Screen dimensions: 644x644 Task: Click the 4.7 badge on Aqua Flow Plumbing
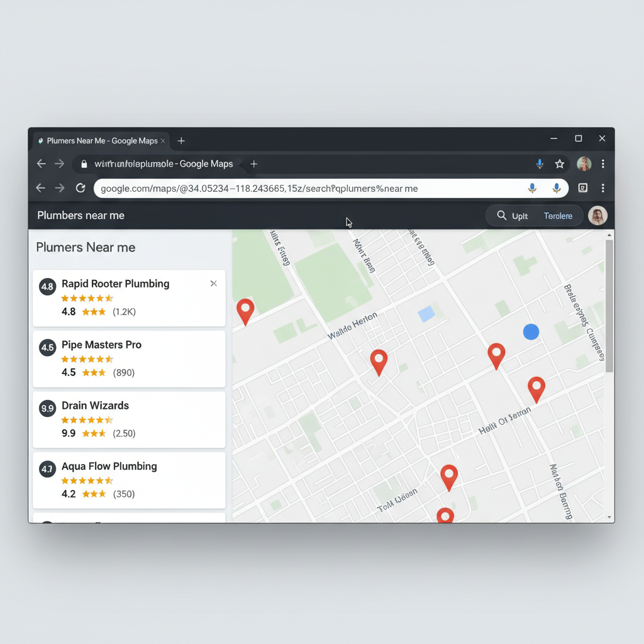click(47, 469)
